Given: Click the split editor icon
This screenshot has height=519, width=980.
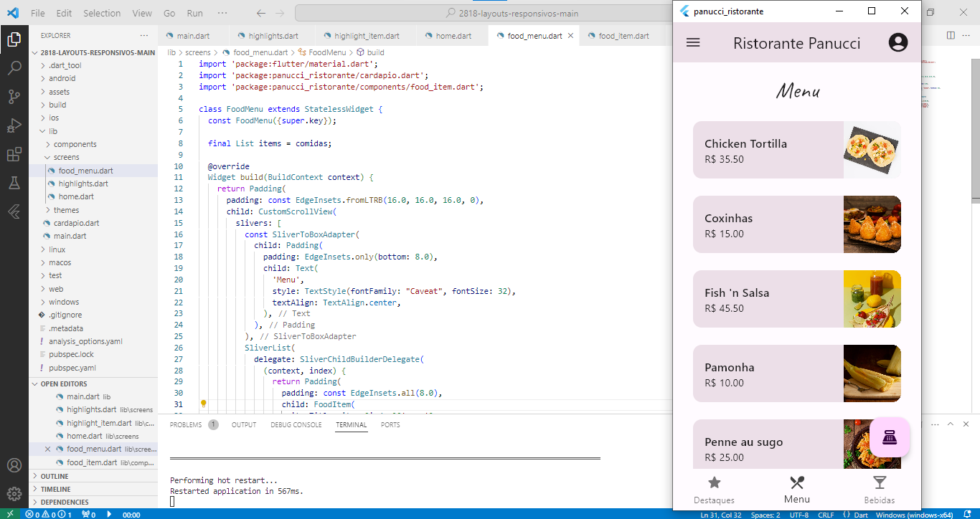Looking at the screenshot, I should (x=951, y=35).
